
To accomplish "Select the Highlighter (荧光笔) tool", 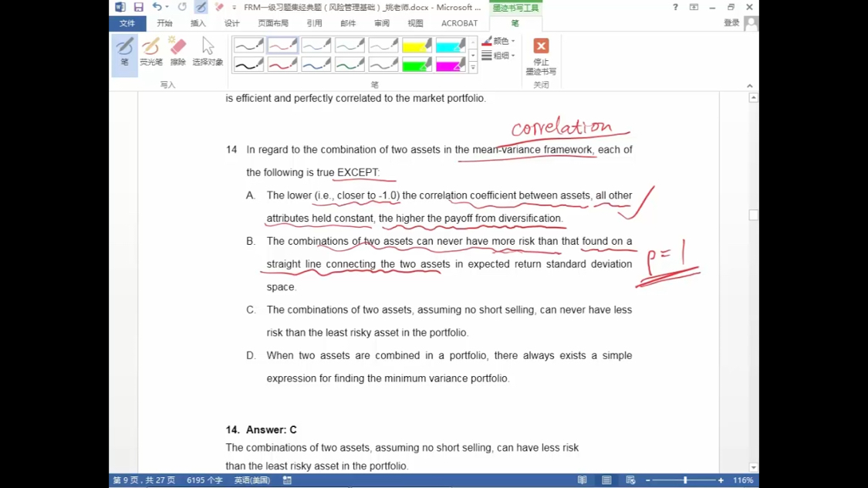I will (x=151, y=52).
